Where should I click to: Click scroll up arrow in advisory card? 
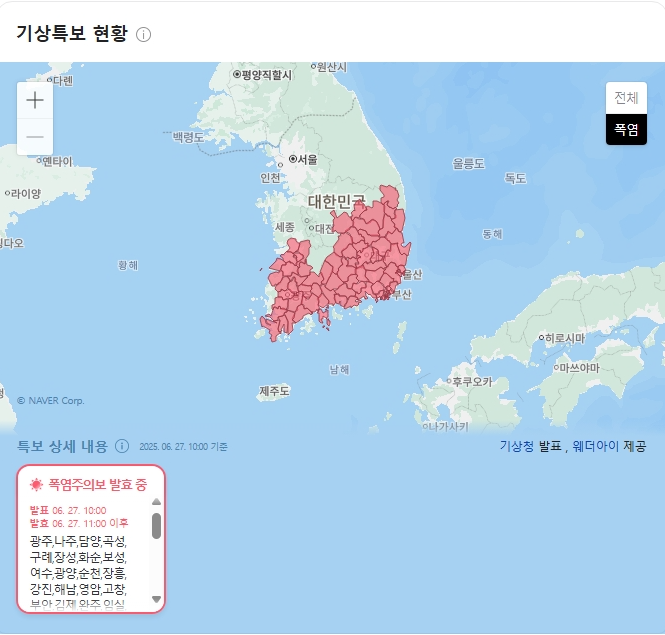point(156,502)
